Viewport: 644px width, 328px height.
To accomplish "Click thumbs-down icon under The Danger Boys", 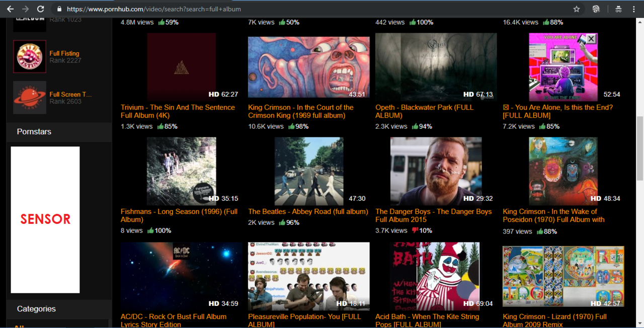I will (415, 230).
